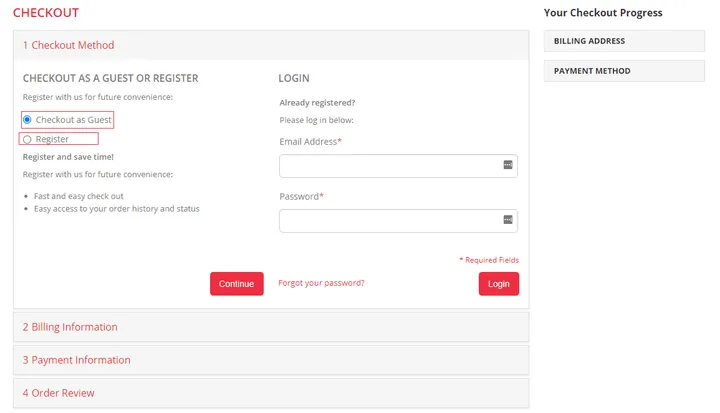Click the autofill icon in Password field
The height and width of the screenshot is (413, 720).
[x=507, y=220]
